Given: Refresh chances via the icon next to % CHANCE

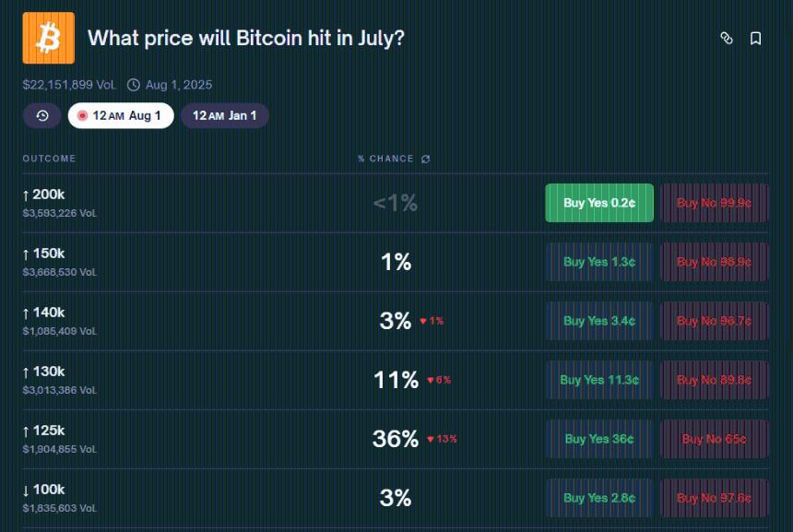Looking at the screenshot, I should coord(424,159).
